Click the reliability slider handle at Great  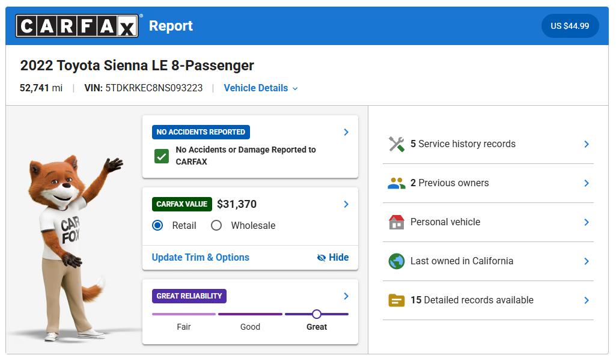(317, 314)
